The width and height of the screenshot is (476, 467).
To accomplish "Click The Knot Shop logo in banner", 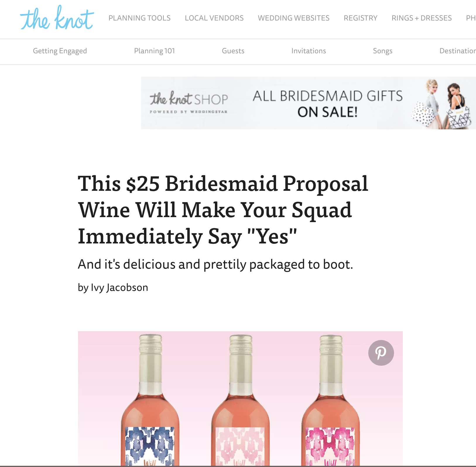I will click(x=189, y=102).
